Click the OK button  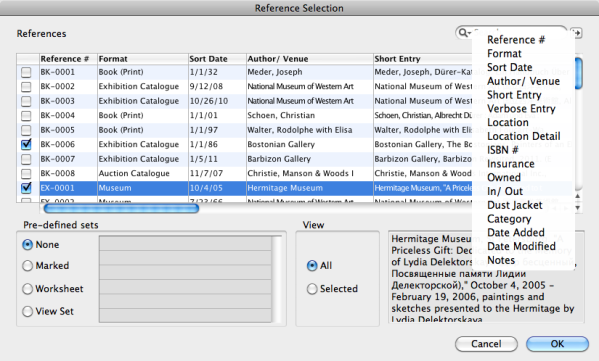[557, 344]
